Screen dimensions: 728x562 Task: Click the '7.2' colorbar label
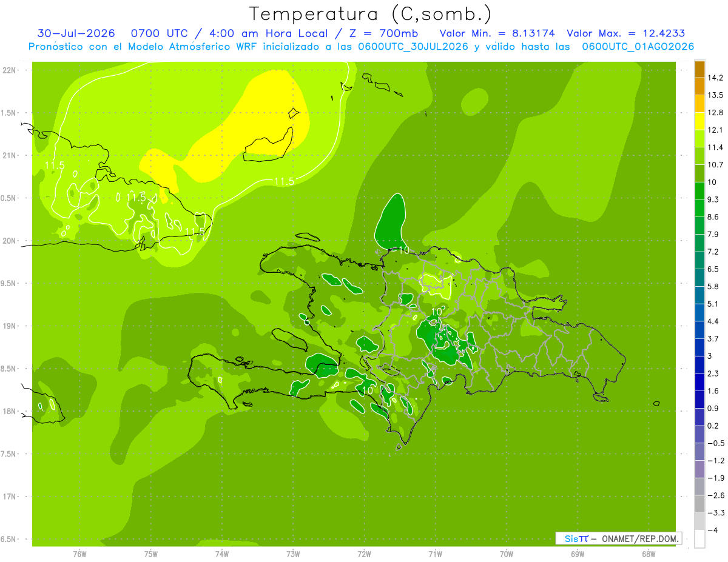pyautogui.click(x=713, y=252)
